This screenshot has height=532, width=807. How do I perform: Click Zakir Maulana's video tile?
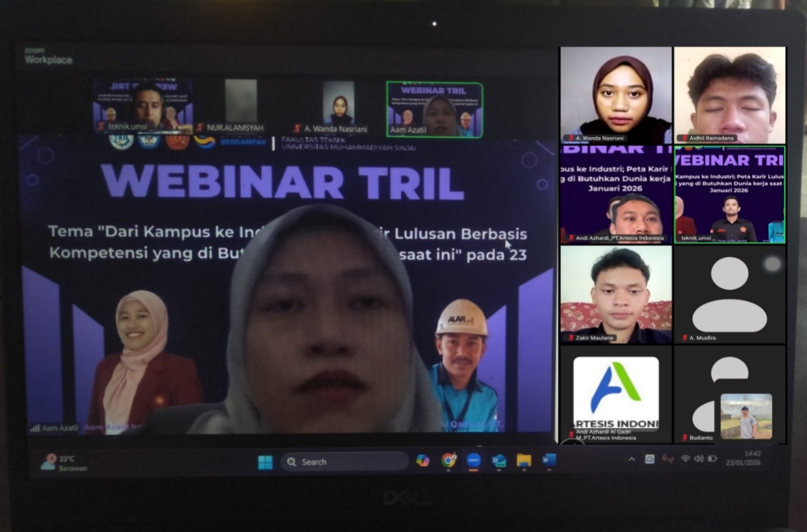(616, 294)
